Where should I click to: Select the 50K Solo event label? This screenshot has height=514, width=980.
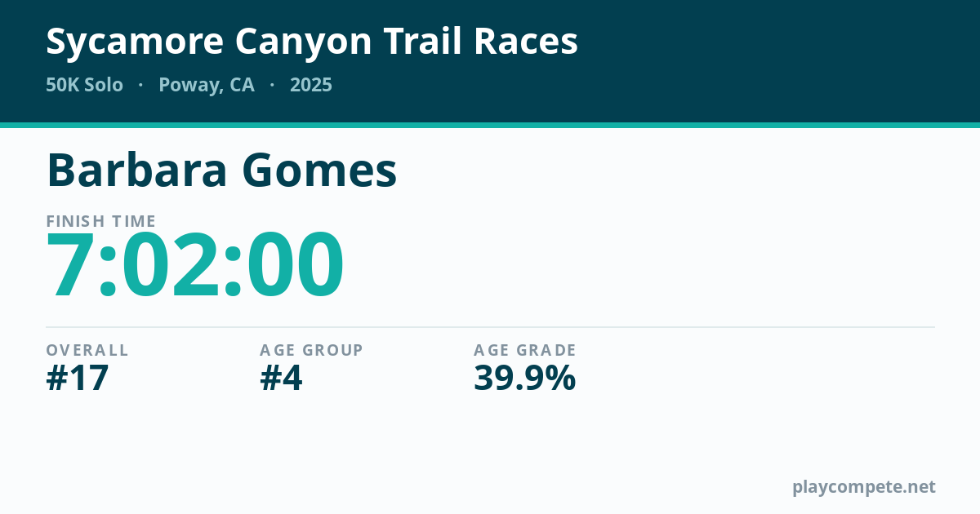84,85
